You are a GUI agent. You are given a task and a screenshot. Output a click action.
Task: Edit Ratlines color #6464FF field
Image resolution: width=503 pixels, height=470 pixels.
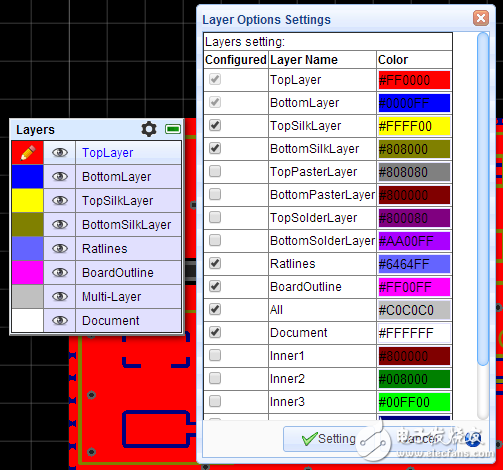pyautogui.click(x=414, y=264)
